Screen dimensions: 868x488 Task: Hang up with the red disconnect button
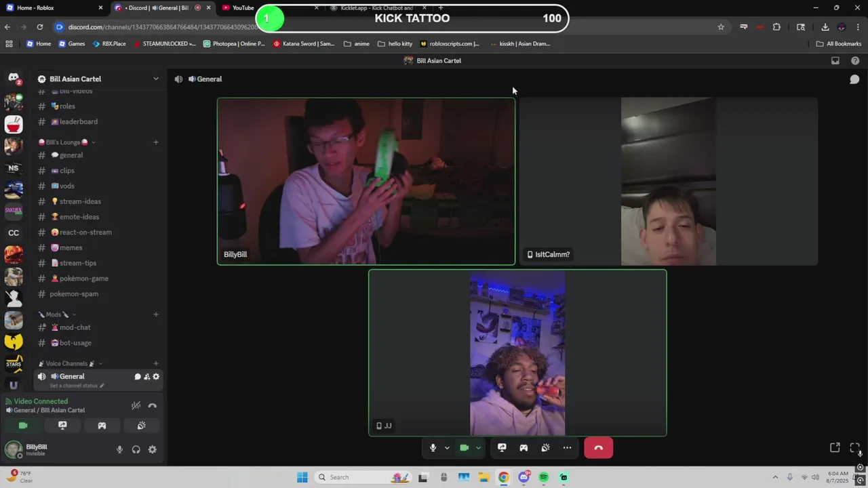click(x=598, y=448)
